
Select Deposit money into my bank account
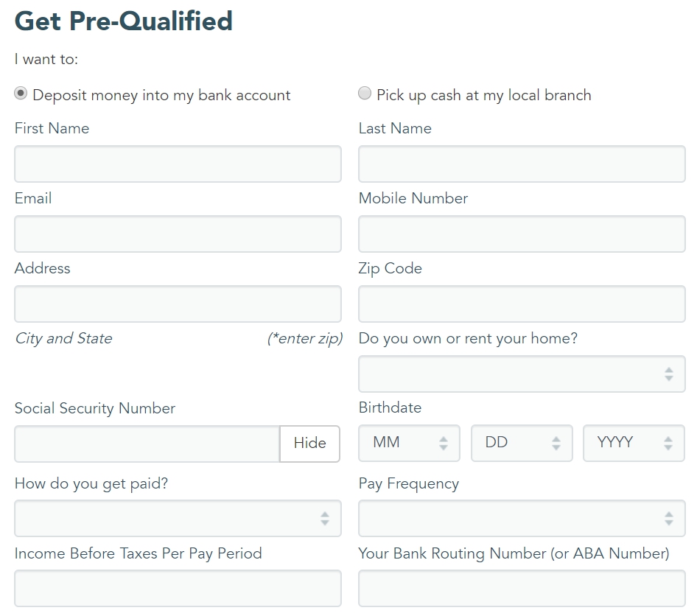(x=21, y=94)
